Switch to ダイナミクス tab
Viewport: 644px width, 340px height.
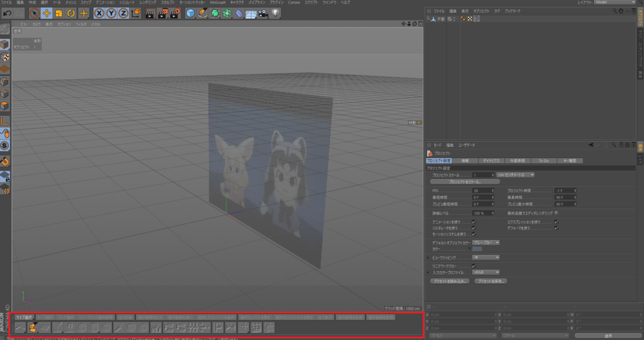click(x=491, y=161)
